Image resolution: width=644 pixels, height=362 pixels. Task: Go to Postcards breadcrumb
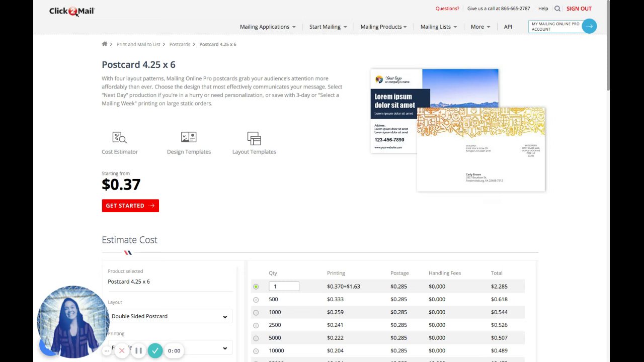(x=180, y=44)
